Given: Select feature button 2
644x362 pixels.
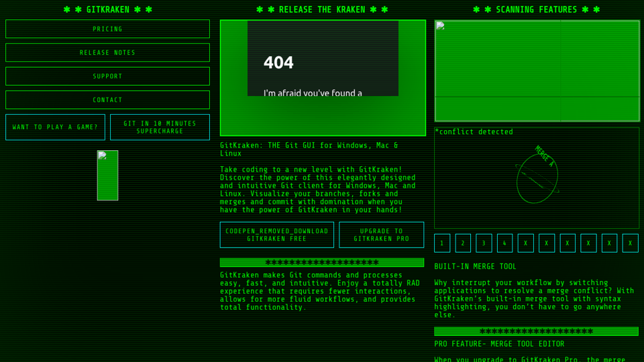Looking at the screenshot, I should click(x=463, y=243).
